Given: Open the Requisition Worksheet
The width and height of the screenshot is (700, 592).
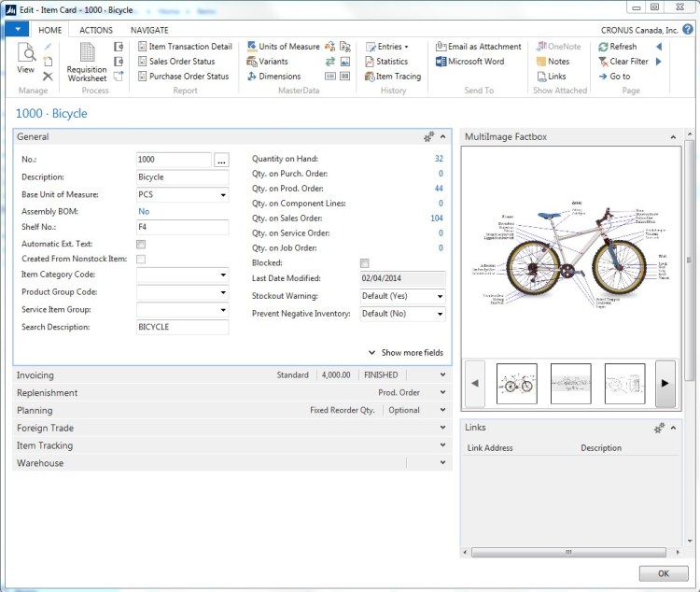Looking at the screenshot, I should pos(87,63).
